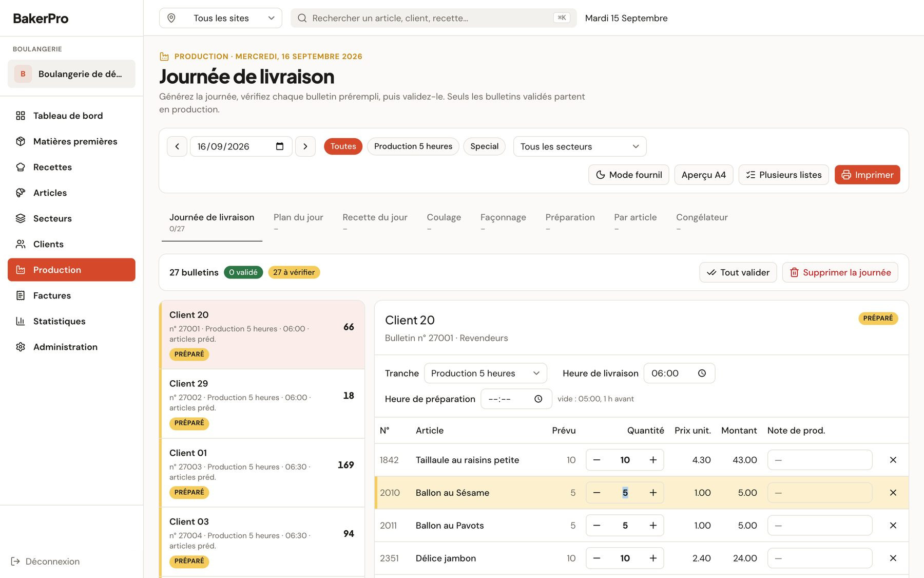Viewport: 924px width, 578px height.
Task: Click clock icon in Heure de livraison
Action: [x=702, y=374]
